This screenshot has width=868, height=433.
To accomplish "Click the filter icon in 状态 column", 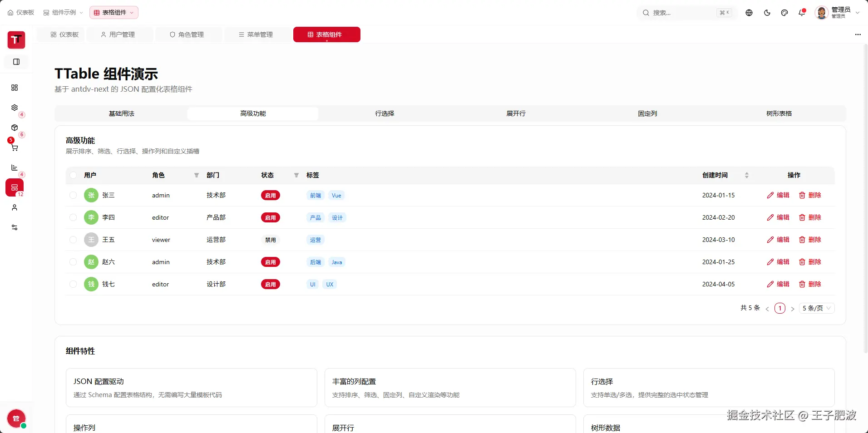I will (x=296, y=175).
